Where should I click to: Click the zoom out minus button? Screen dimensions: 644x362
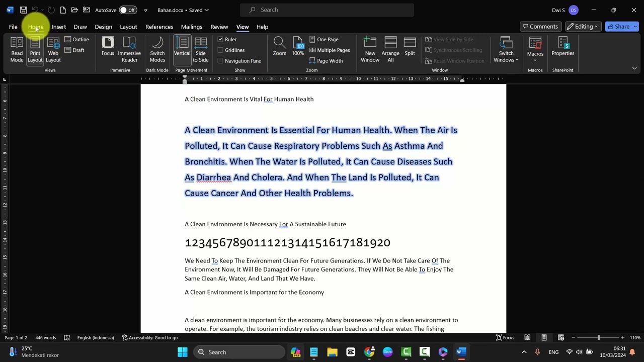[574, 337]
